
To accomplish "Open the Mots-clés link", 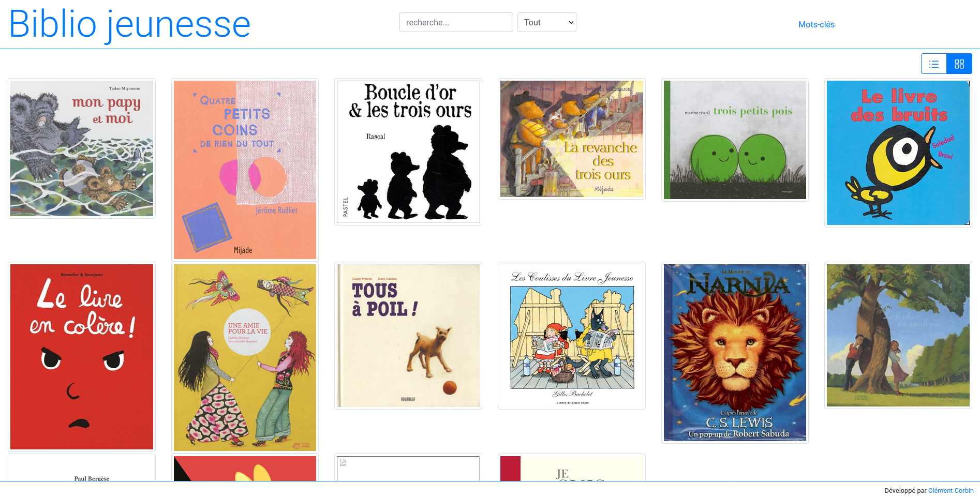I will pos(816,24).
